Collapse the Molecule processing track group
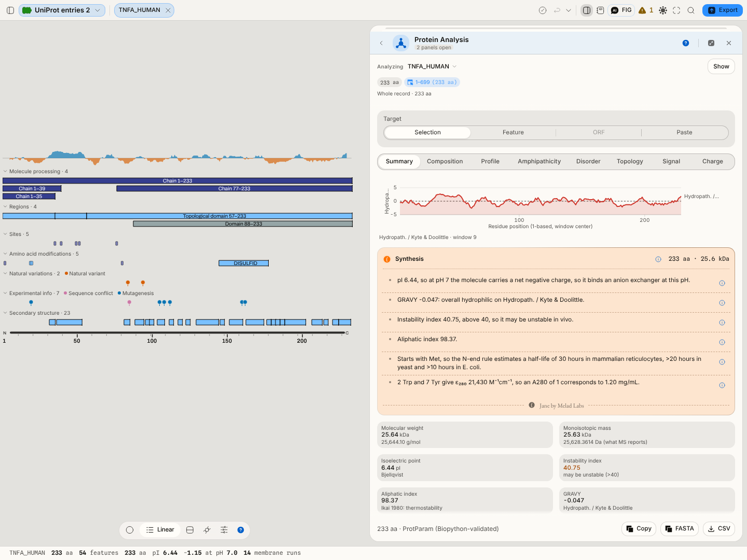Screen dimensions: 747x560 [x=5, y=172]
